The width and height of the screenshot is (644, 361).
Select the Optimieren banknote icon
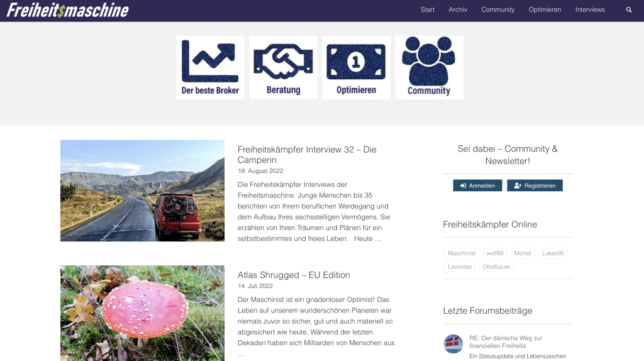point(356,67)
